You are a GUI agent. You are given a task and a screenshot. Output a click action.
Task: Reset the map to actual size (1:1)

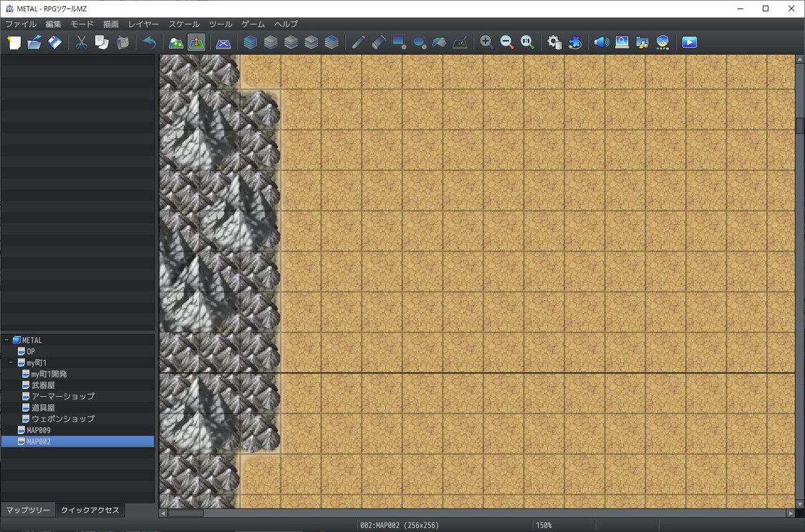point(527,42)
